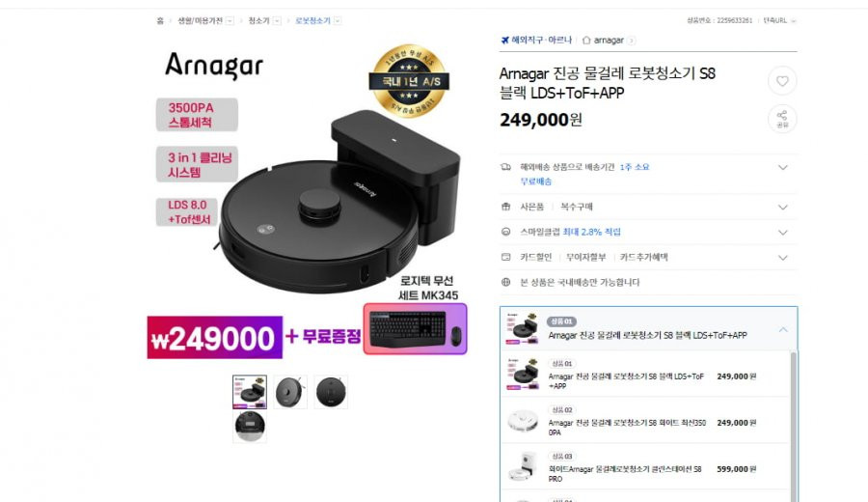Click the share icon button
Screen dimensions: 868x502
pos(781,119)
